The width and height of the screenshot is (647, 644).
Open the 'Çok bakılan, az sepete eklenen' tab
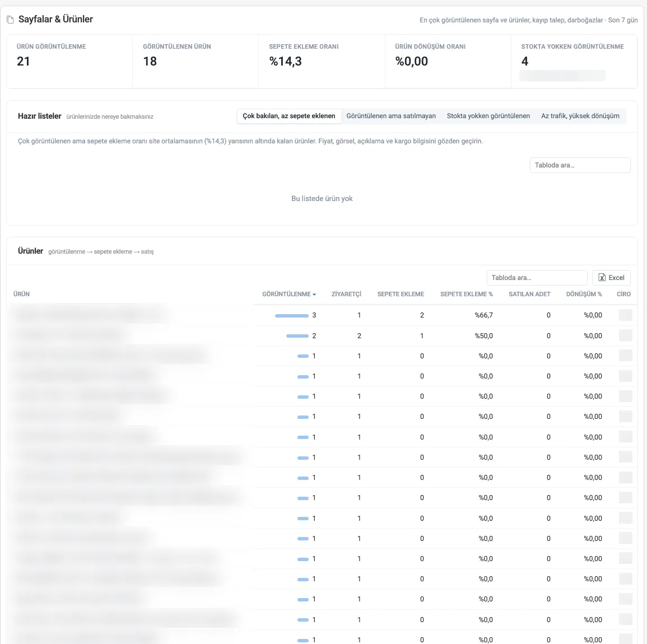[289, 116]
